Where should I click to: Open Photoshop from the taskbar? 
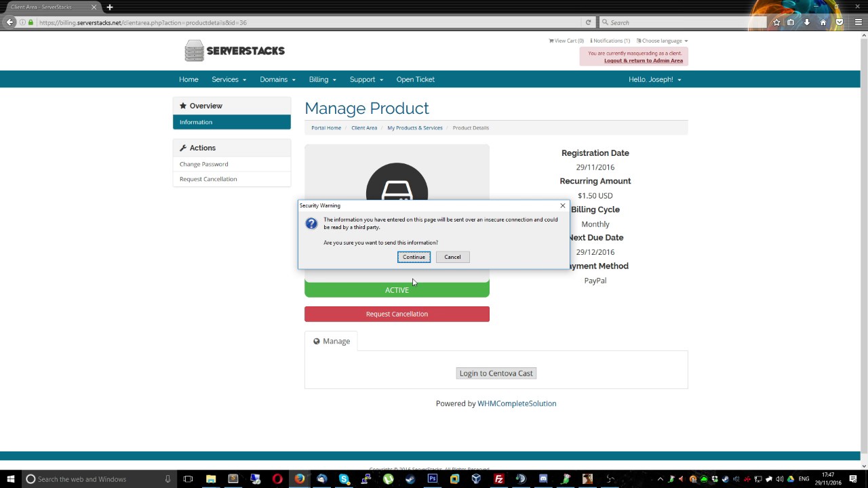tap(432, 479)
